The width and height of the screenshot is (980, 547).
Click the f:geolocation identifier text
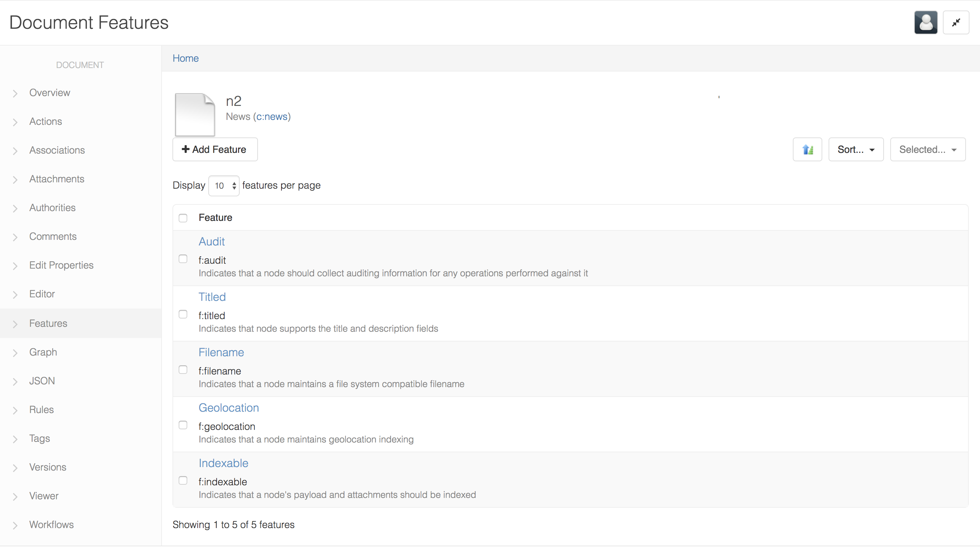(x=227, y=426)
